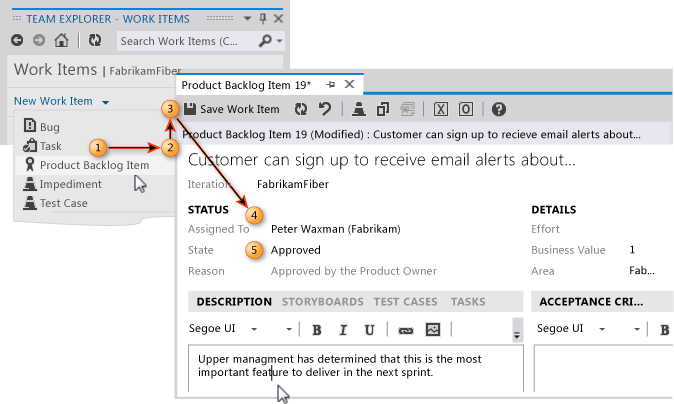Insert hyperlink in description
The width and height of the screenshot is (674, 404).
[x=406, y=330]
